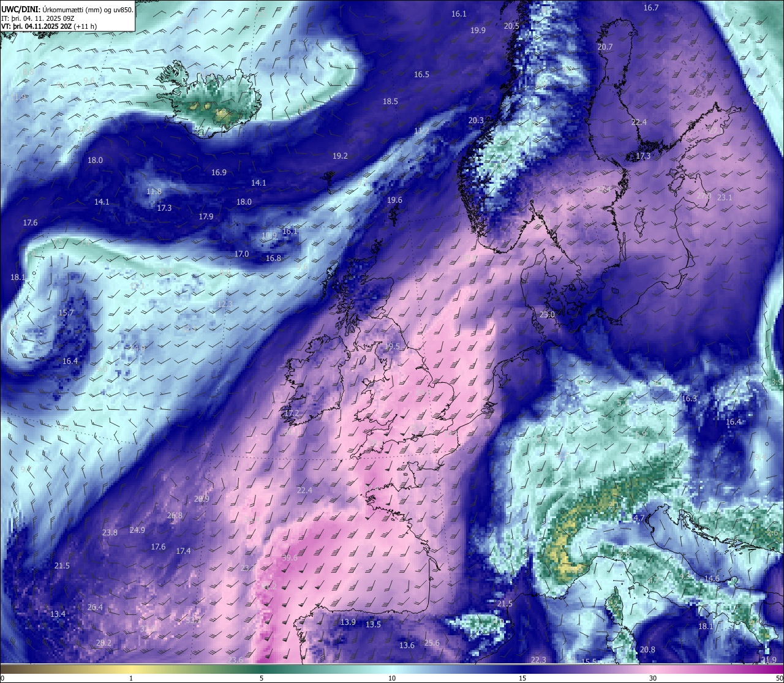Click the 11.8 value label
Image resolution: width=784 pixels, height=683 pixels.
(x=154, y=192)
